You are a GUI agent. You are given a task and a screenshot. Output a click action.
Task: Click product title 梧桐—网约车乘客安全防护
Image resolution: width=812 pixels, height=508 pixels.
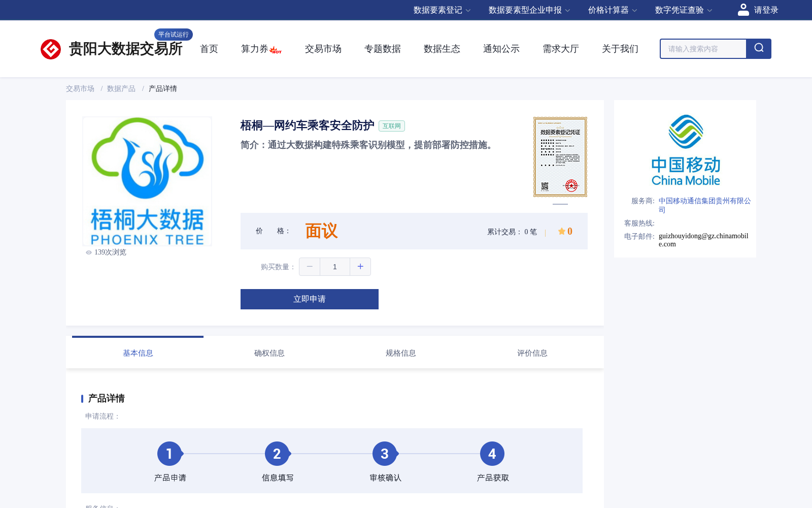coord(307,125)
